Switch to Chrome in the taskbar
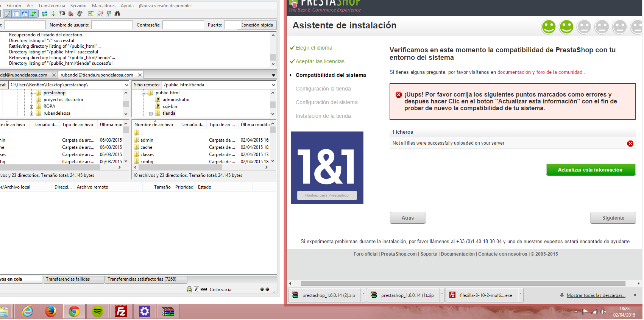 click(x=74, y=312)
